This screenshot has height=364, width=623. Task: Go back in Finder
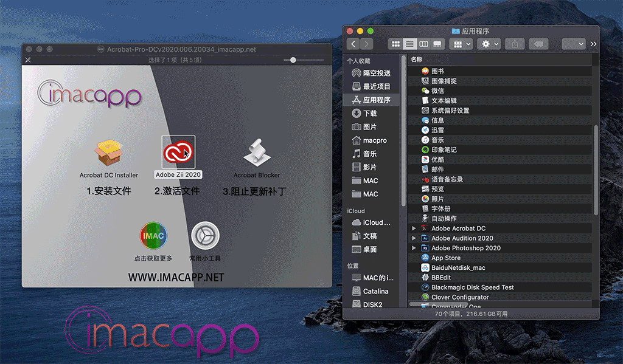[353, 44]
